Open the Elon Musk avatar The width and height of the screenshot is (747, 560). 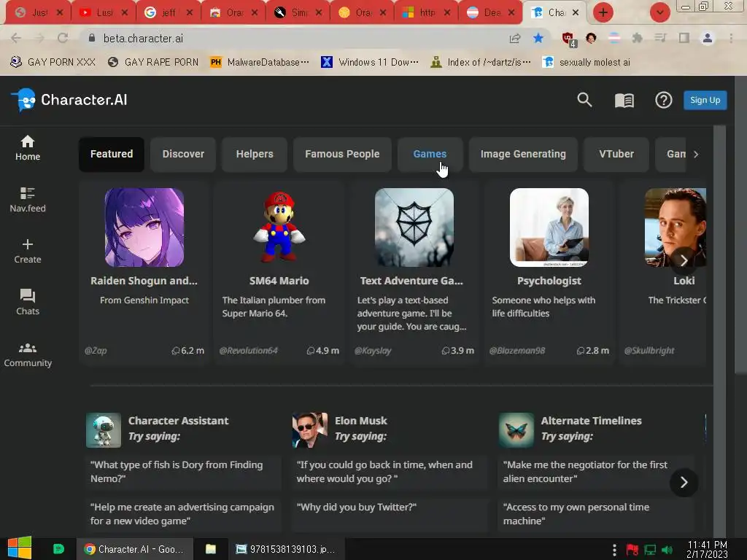click(309, 430)
